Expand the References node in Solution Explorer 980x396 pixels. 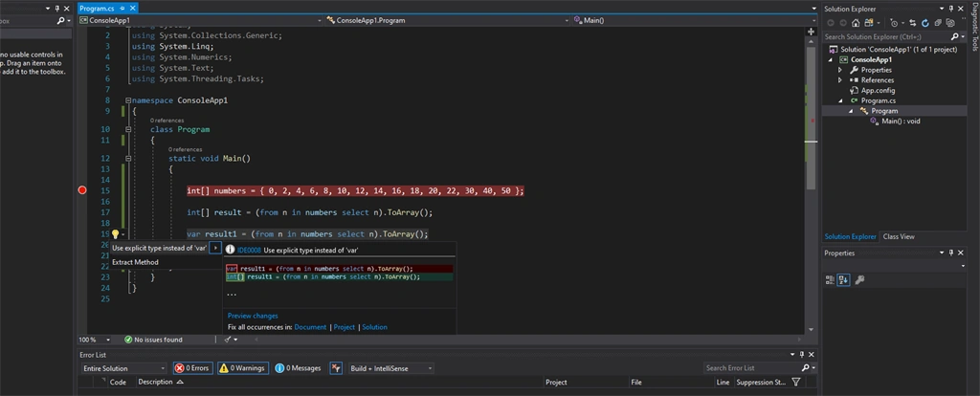coord(840,80)
